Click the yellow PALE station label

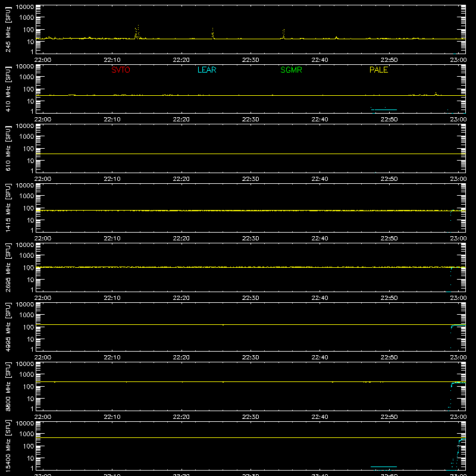[378, 70]
